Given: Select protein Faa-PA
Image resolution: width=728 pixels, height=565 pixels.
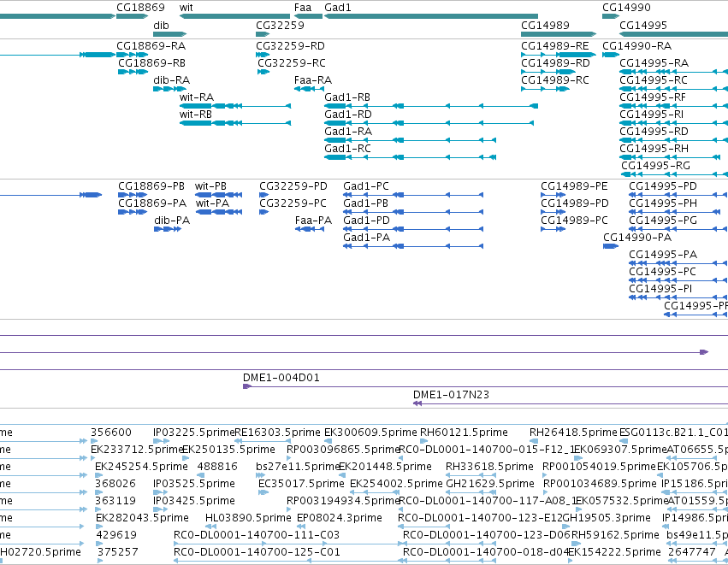Looking at the screenshot, I should click(310, 229).
